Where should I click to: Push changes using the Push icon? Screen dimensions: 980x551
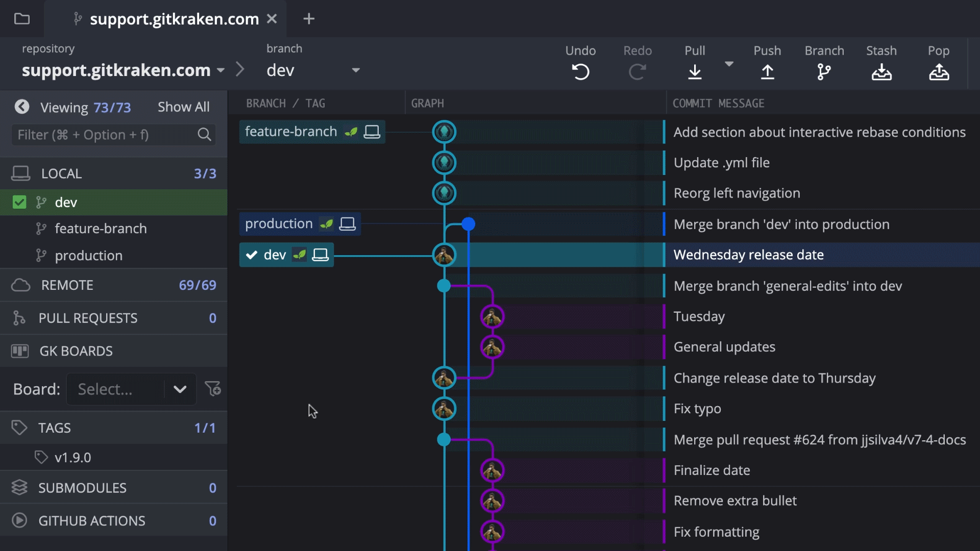pos(767,72)
